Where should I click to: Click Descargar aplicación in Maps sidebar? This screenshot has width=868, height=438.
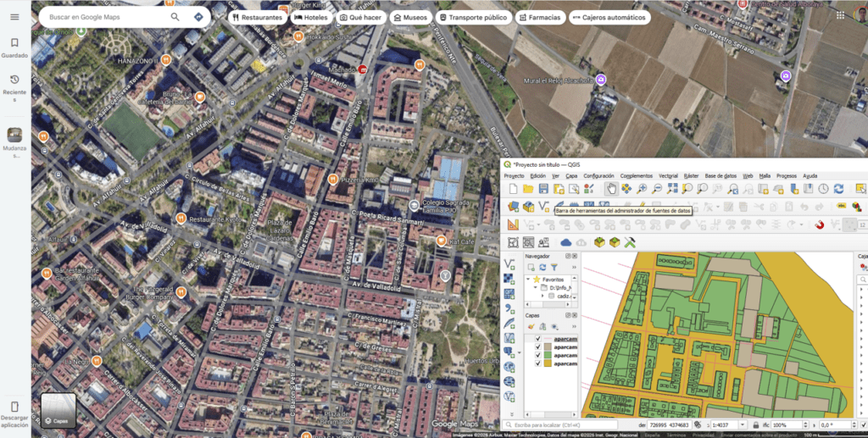click(x=14, y=415)
